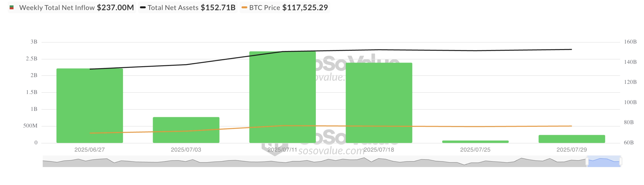Toggle the BTC Price legend item
The width and height of the screenshot is (644, 185).
(x=285, y=7)
